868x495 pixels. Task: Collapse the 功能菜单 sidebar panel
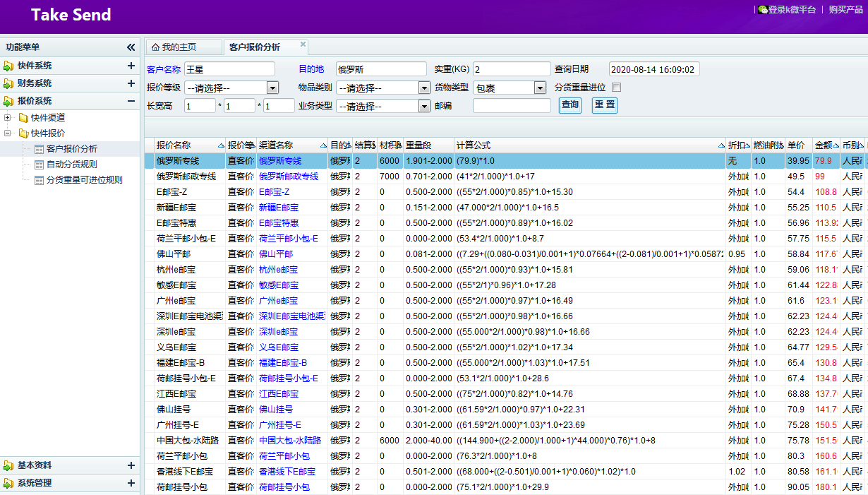coord(131,47)
